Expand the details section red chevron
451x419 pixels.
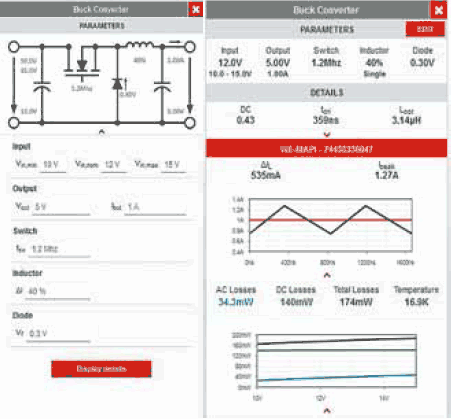pos(327,134)
